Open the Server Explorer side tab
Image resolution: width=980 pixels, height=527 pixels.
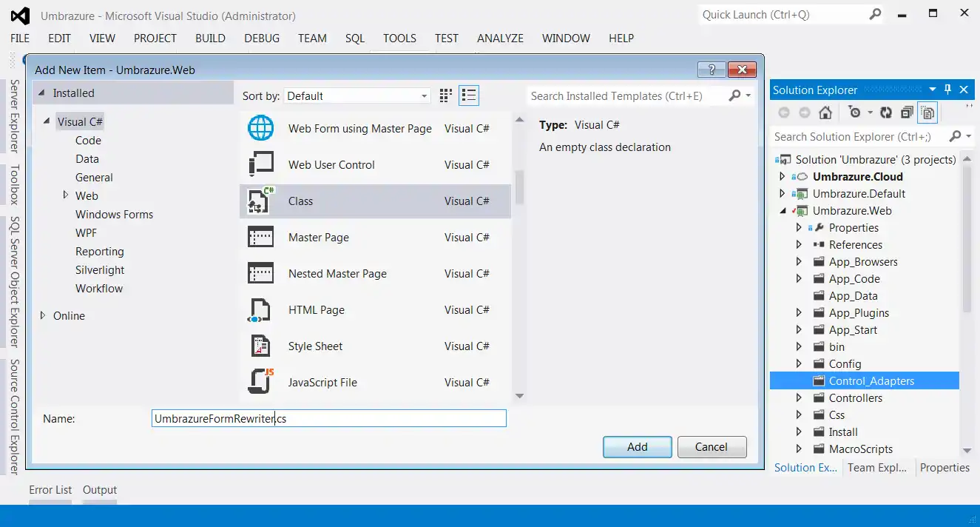tap(14, 115)
